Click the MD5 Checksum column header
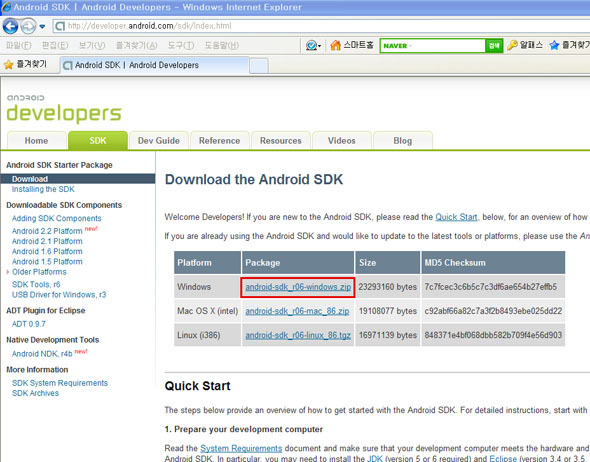The height and width of the screenshot is (462, 590). coord(493,263)
